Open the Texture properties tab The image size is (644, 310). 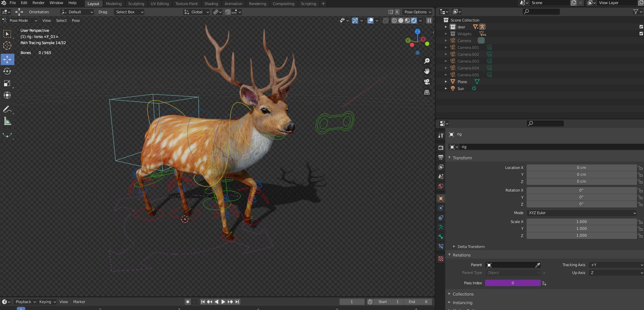click(x=441, y=259)
